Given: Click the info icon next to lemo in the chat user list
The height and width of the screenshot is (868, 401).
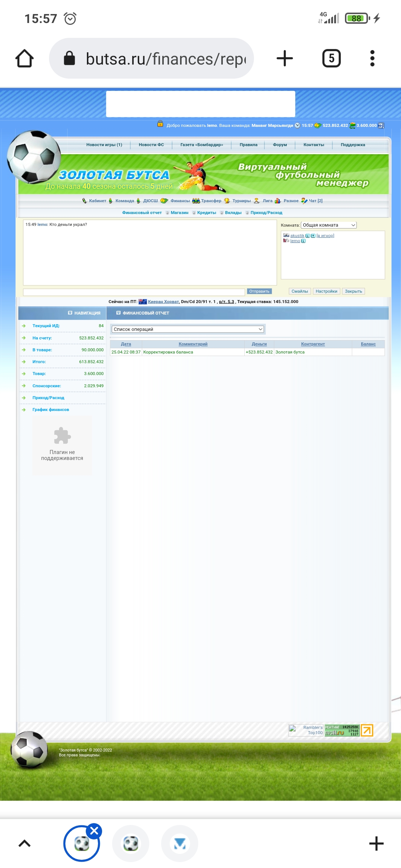Looking at the screenshot, I should 303,241.
